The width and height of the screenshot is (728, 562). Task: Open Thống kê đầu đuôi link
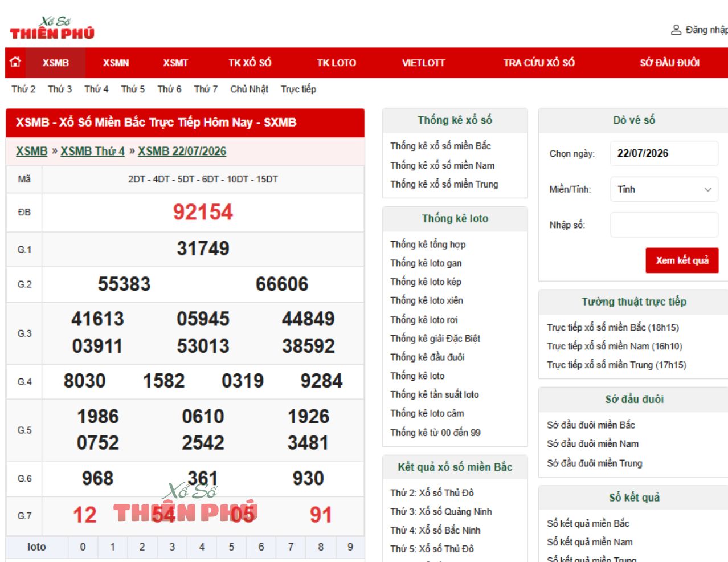coord(427,357)
